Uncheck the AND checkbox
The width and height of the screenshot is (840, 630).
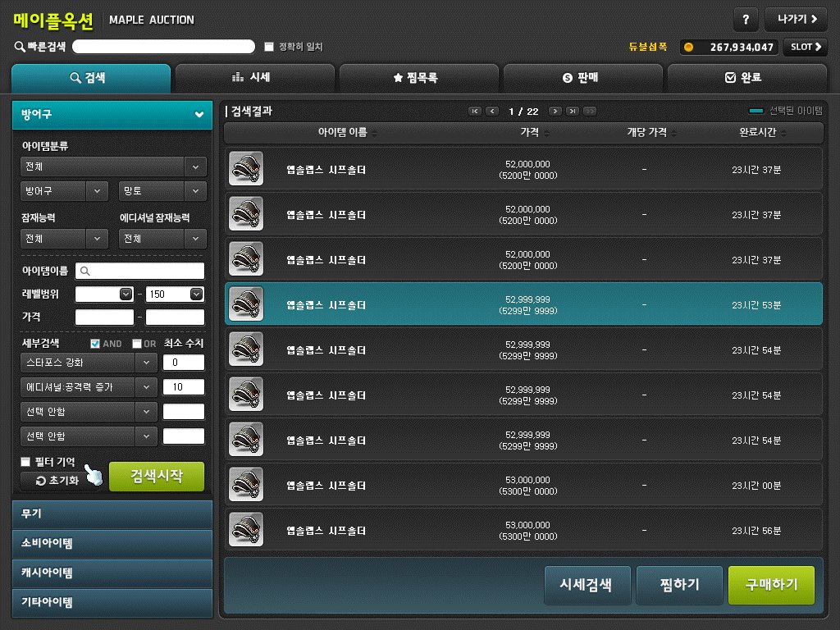pos(95,344)
